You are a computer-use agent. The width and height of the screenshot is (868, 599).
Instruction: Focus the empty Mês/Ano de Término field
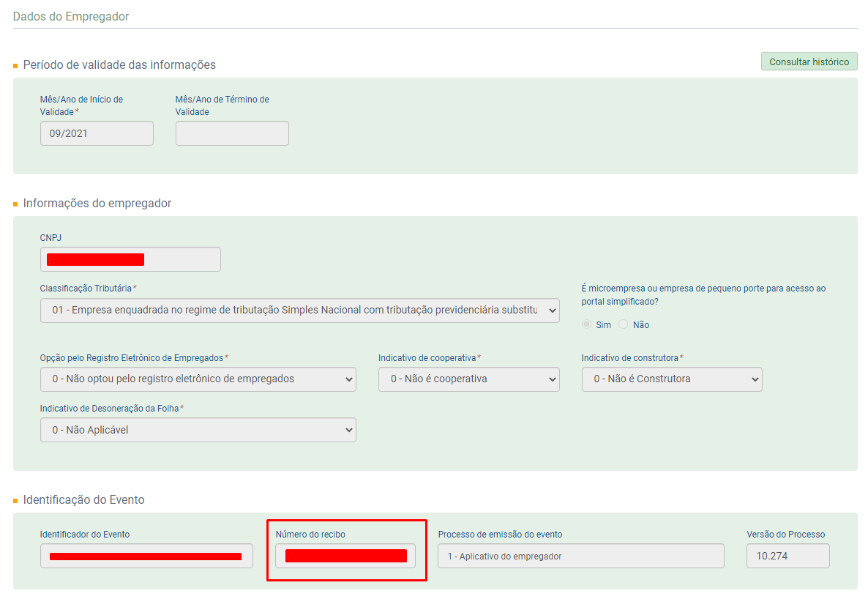click(232, 133)
